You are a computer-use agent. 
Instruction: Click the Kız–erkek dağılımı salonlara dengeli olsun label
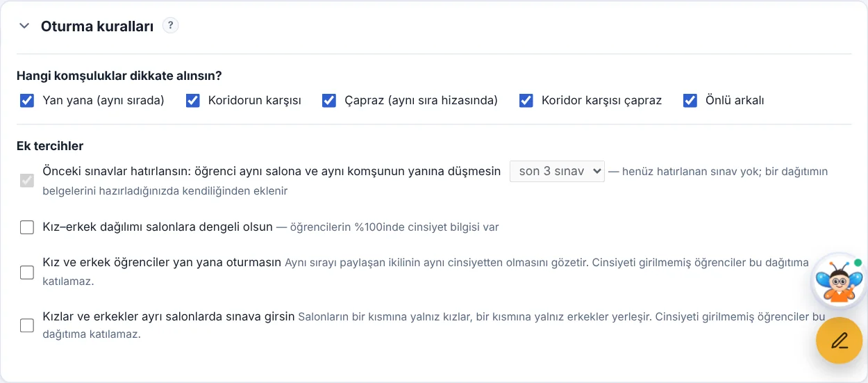click(x=158, y=227)
